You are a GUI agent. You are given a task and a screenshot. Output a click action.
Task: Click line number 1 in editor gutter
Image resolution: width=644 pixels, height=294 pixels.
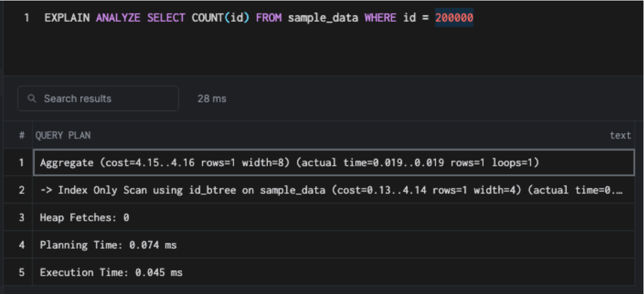pos(27,18)
